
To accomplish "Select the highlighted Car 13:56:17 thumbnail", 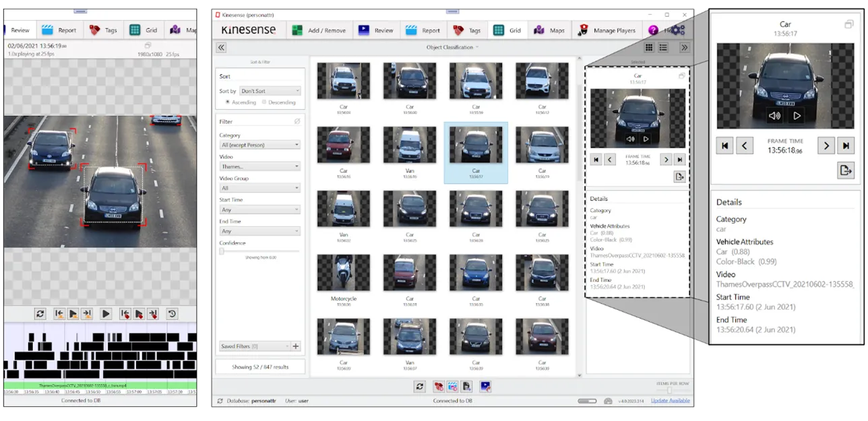I will [476, 152].
